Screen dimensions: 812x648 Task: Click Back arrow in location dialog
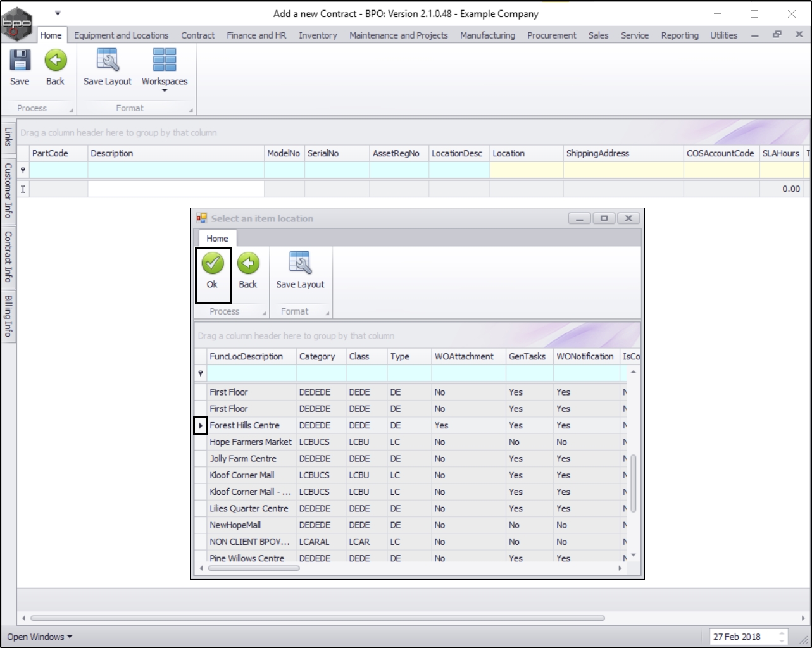248,263
